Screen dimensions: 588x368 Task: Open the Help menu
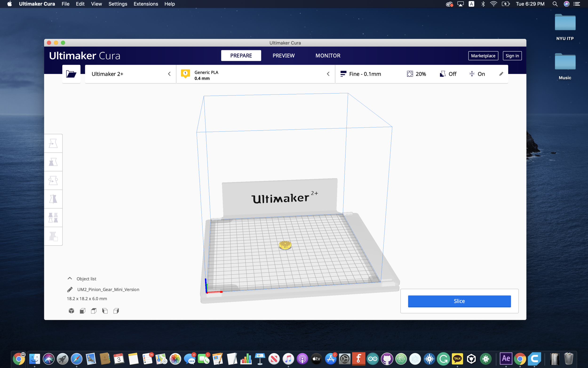coord(169,4)
